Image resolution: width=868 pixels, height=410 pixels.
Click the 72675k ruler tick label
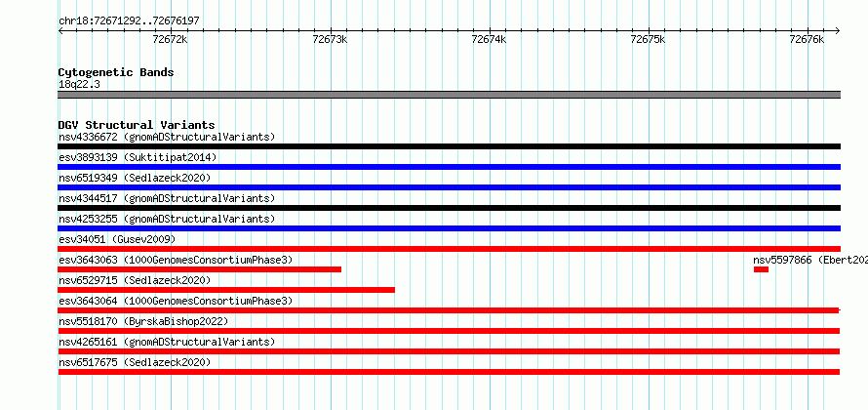(x=649, y=39)
